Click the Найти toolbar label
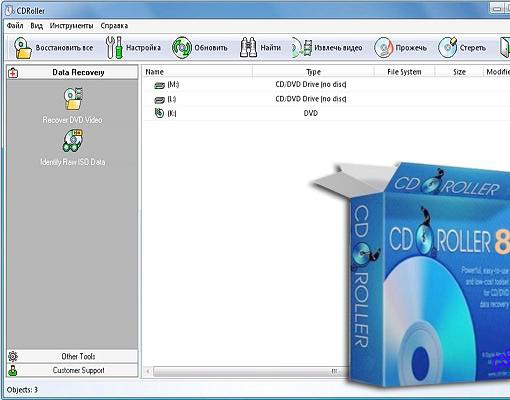 271,48
